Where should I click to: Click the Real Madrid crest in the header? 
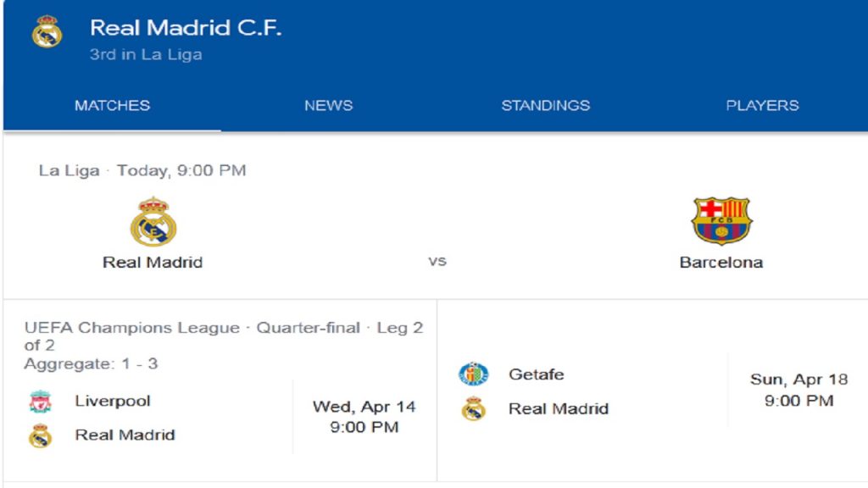coord(47,31)
